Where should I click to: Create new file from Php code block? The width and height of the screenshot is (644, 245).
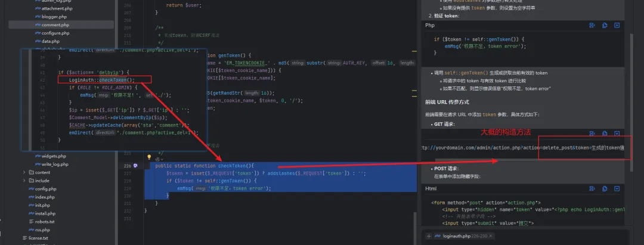click(x=617, y=26)
